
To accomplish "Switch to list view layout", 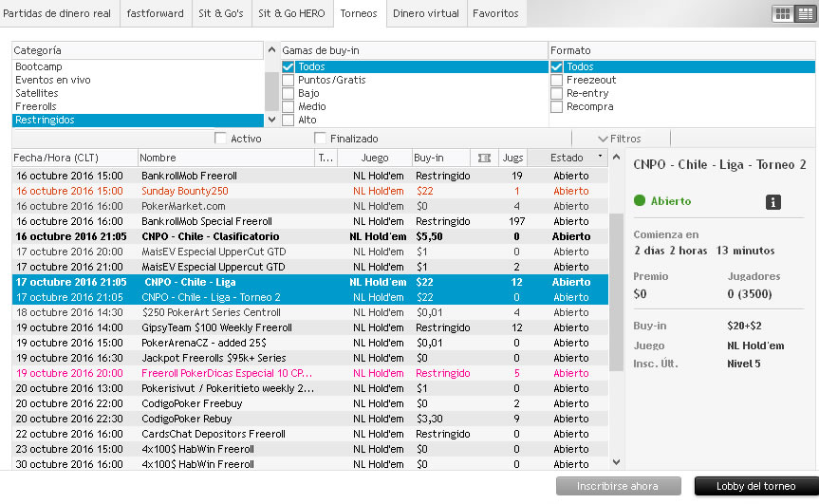I will point(805,13).
